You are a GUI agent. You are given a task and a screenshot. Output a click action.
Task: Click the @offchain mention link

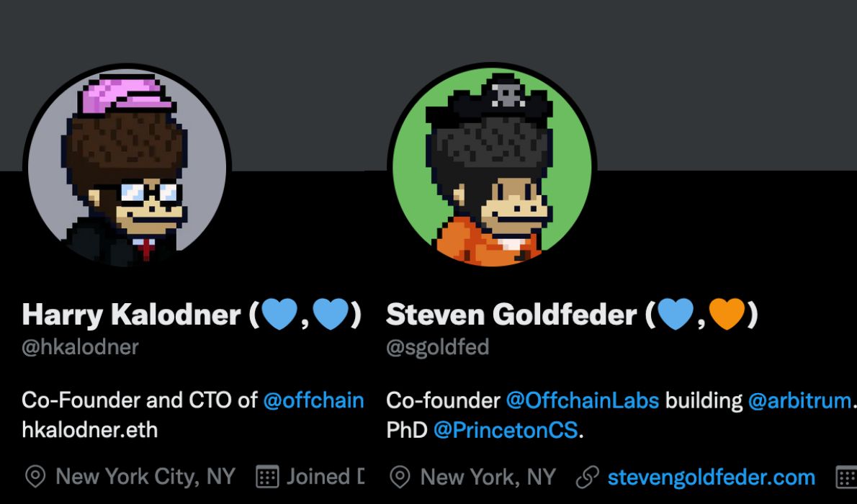pyautogui.click(x=314, y=400)
